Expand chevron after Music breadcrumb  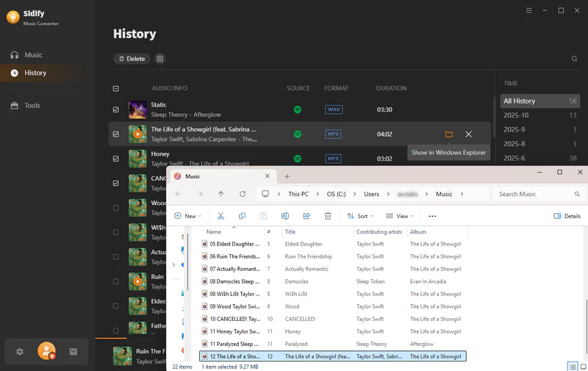(462, 194)
